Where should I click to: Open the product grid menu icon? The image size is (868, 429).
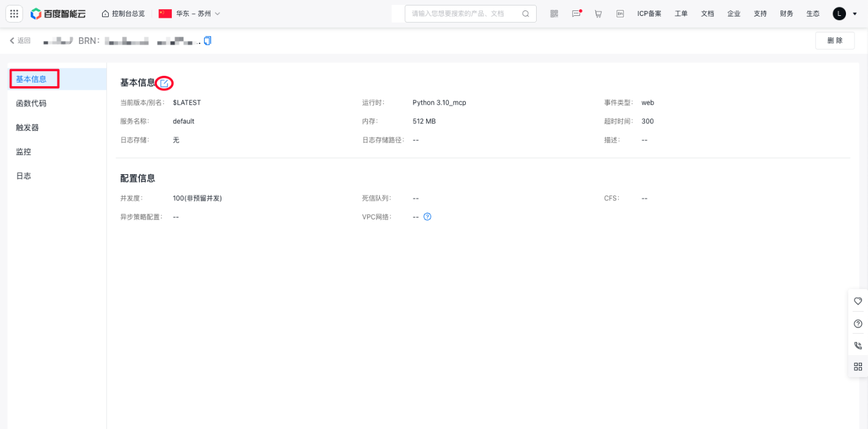[14, 13]
